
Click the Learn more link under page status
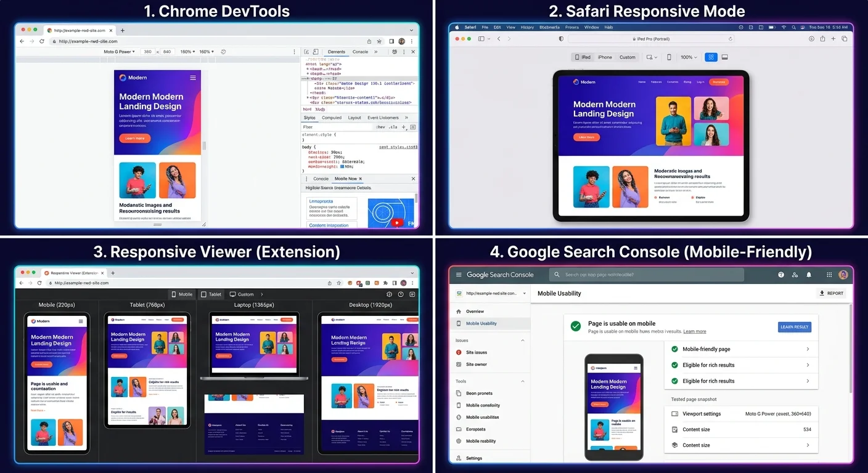[x=695, y=331]
